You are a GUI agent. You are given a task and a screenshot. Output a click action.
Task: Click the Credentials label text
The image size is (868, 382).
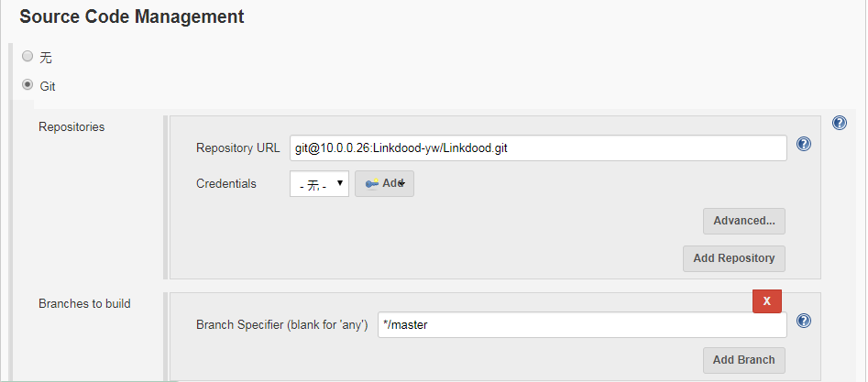coord(226,183)
